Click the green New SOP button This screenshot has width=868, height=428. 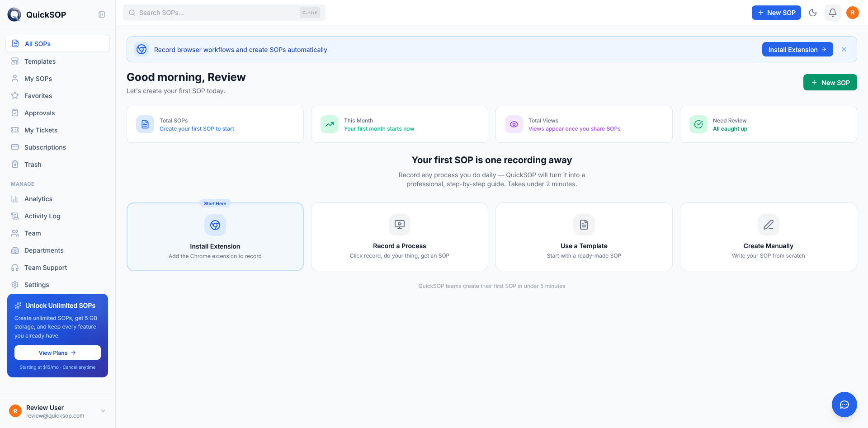[x=830, y=82]
